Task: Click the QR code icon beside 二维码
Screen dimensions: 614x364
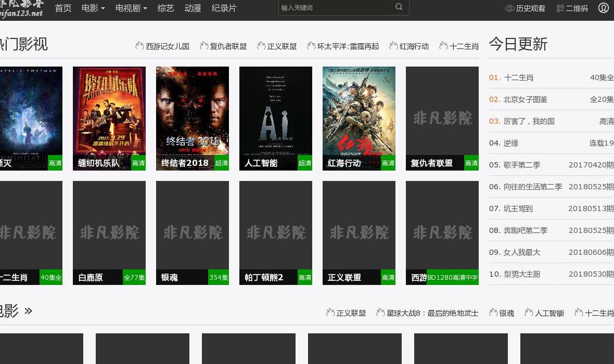Action: coord(560,8)
